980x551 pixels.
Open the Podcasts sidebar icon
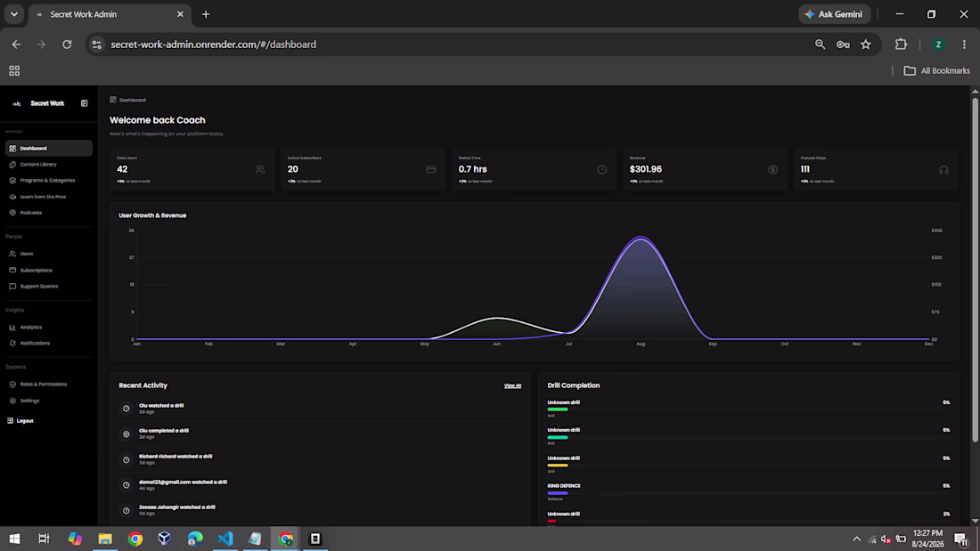(x=12, y=213)
